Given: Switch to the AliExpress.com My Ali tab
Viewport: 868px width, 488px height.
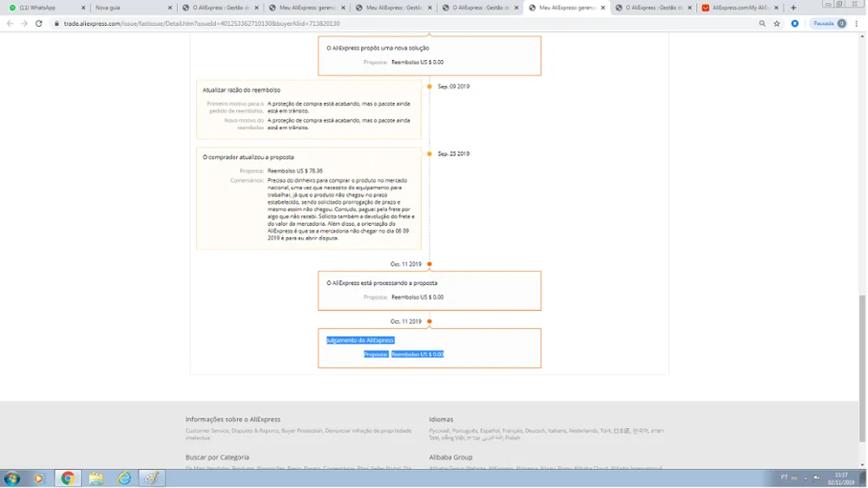Looking at the screenshot, I should [x=740, y=8].
